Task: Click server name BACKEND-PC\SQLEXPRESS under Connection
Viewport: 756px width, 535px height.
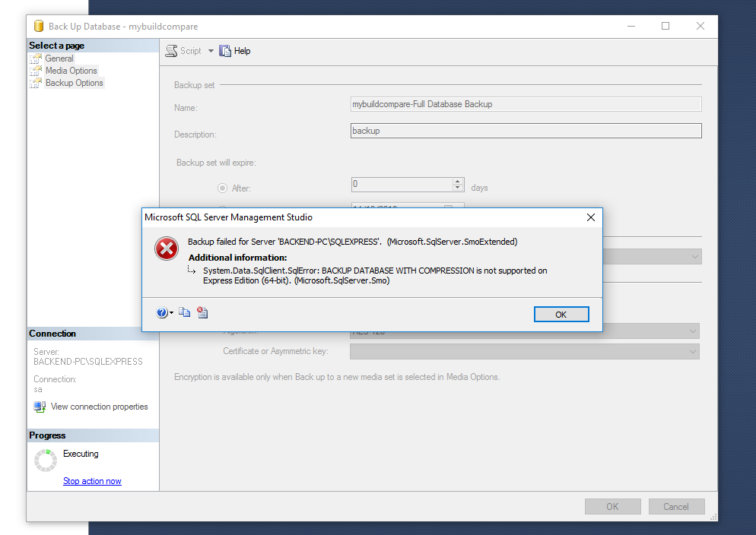Action: [88, 362]
